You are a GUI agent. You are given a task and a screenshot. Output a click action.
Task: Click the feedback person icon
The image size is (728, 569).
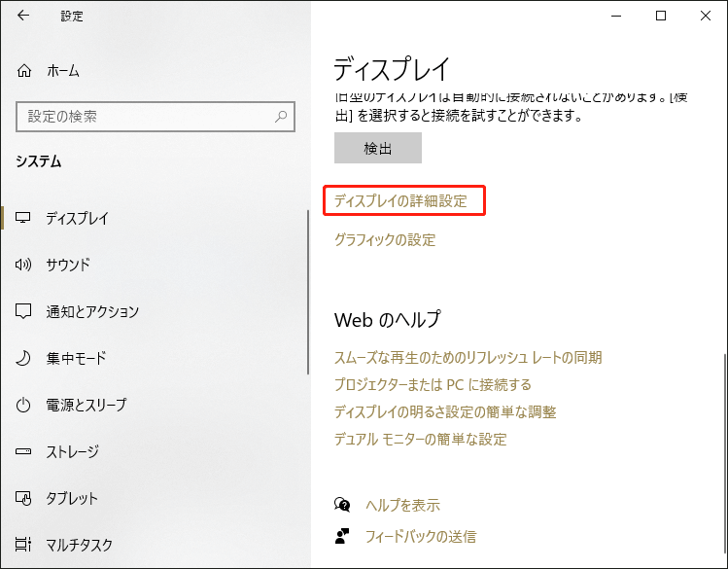(x=342, y=536)
